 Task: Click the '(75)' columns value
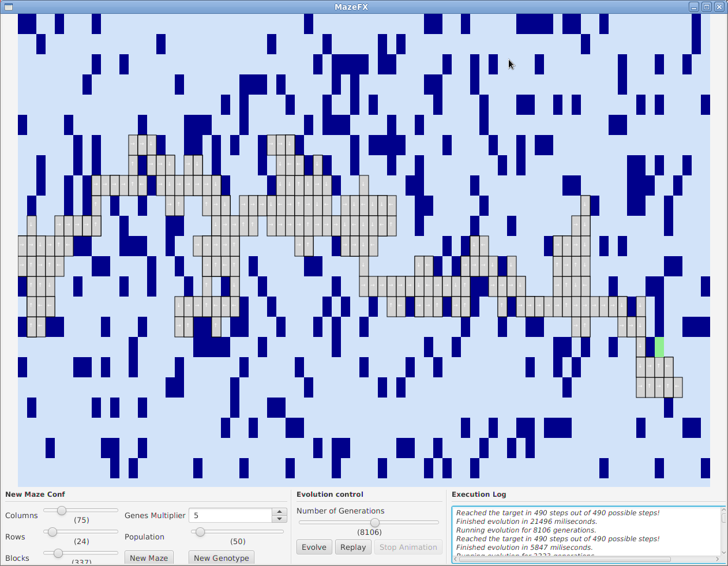[x=81, y=520]
